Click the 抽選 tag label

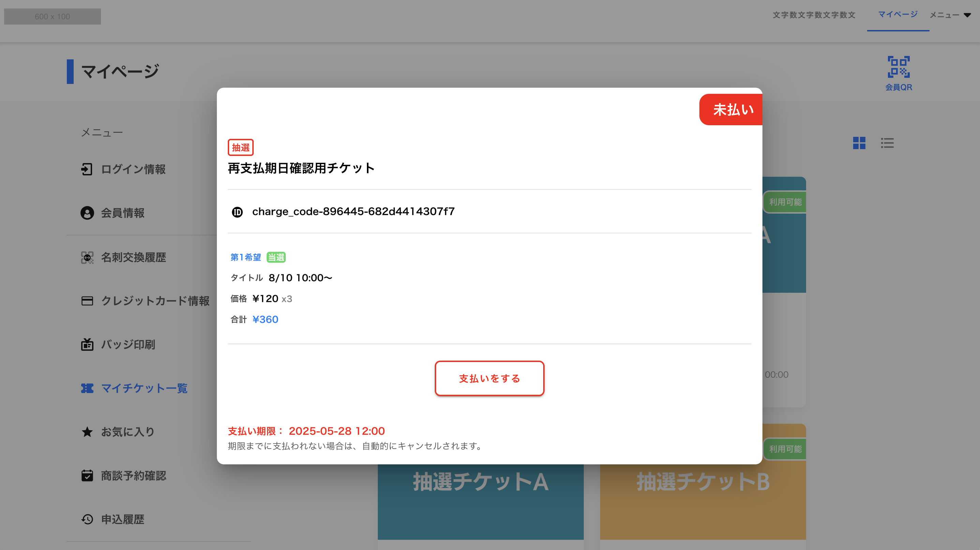pos(240,147)
